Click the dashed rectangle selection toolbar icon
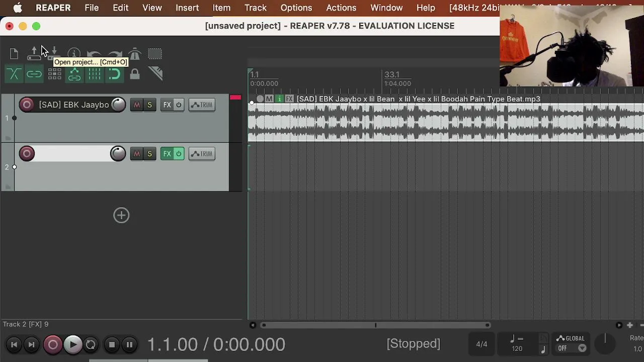644x362 pixels. (x=155, y=54)
